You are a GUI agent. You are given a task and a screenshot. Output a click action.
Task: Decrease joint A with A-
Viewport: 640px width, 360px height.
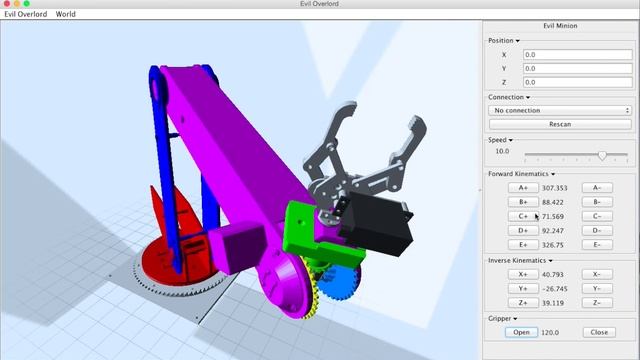click(x=597, y=188)
